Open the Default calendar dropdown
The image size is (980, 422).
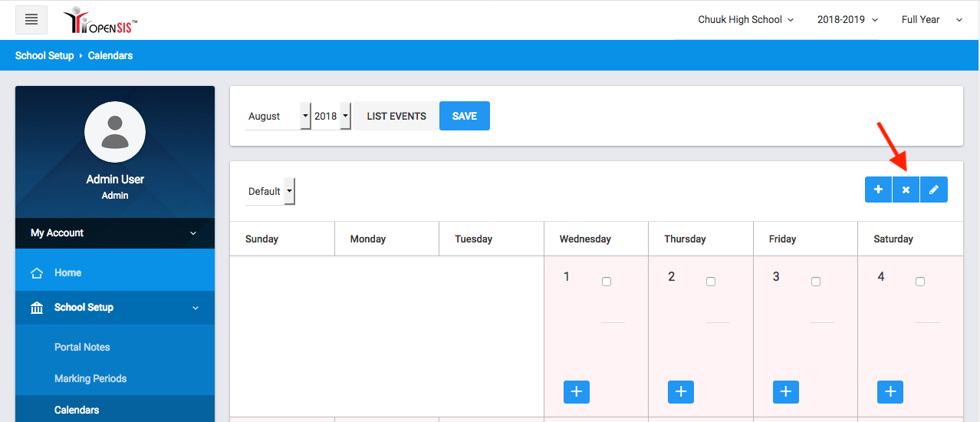pos(270,191)
